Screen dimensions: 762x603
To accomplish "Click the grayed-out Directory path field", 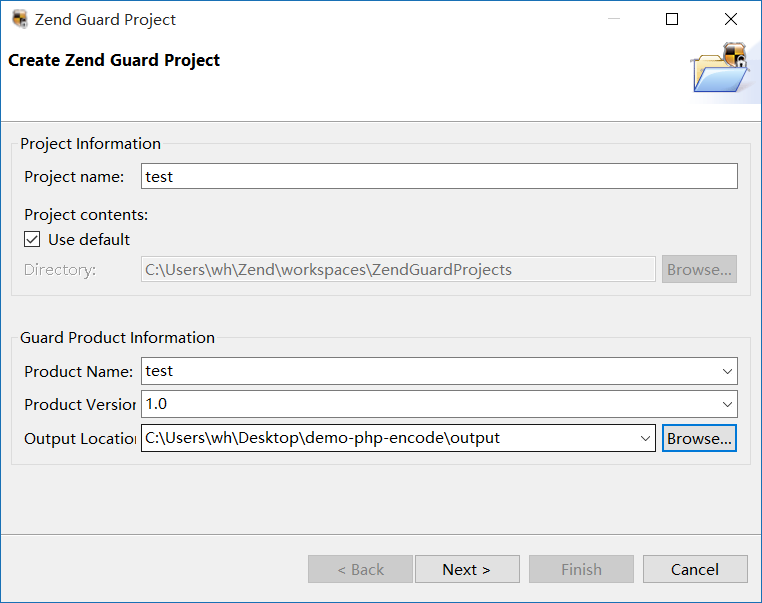I will [398, 270].
